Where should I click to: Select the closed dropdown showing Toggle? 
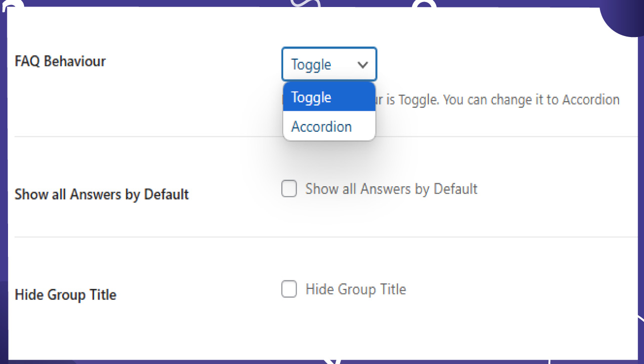[x=329, y=64]
